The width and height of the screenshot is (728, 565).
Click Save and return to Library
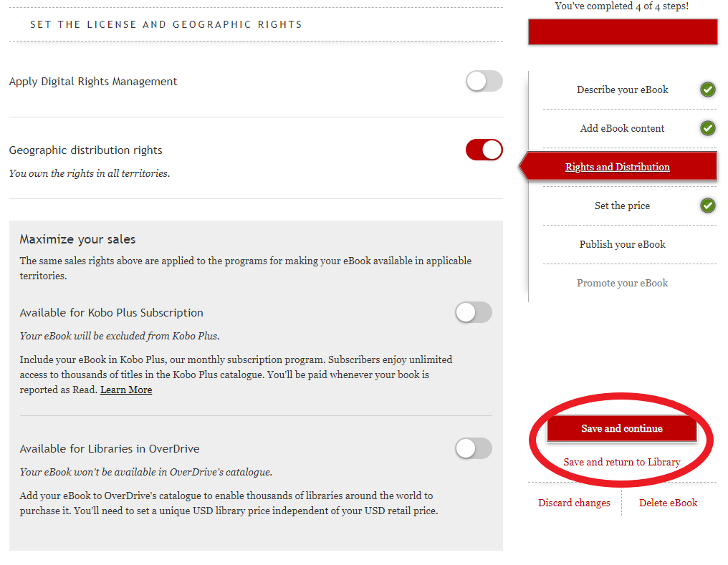click(x=621, y=462)
